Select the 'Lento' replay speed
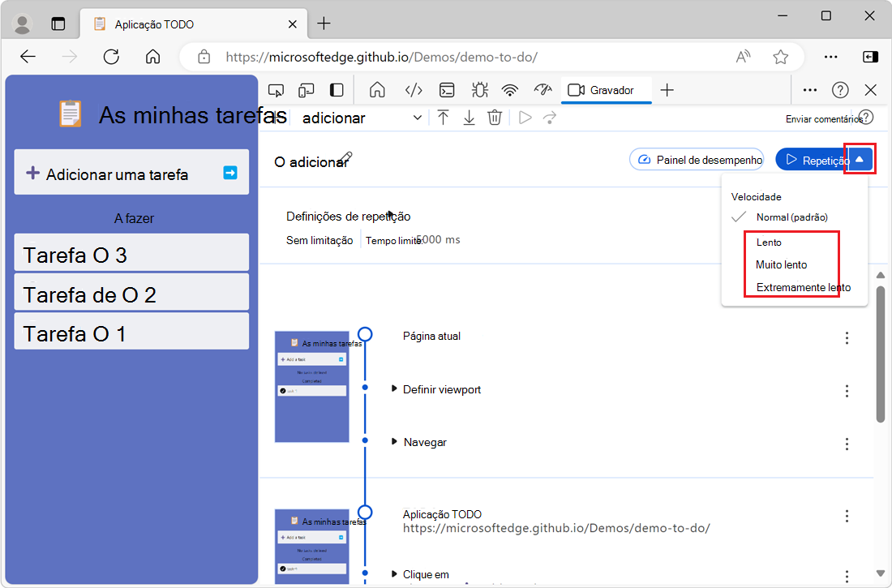The height and width of the screenshot is (588, 892). point(769,242)
